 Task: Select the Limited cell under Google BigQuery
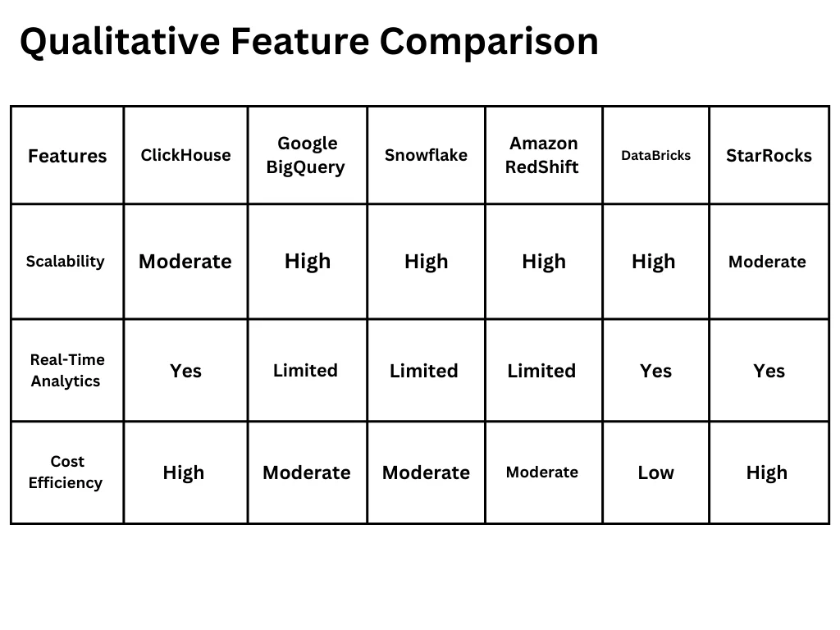(305, 371)
